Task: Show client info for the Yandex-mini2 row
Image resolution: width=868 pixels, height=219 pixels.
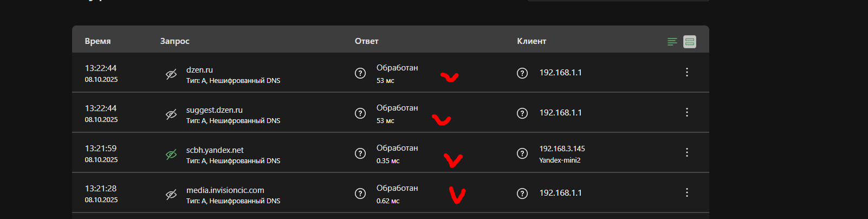Action: point(522,153)
